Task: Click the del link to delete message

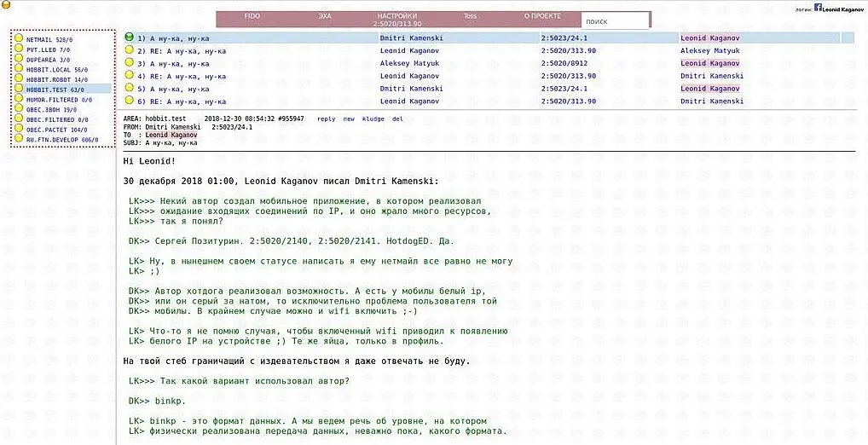Action: [397, 119]
